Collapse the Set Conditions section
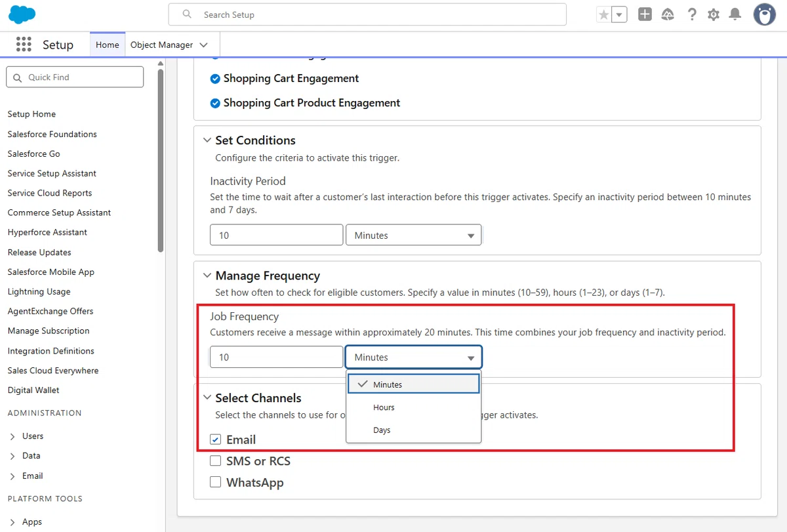787x532 pixels. coord(207,140)
